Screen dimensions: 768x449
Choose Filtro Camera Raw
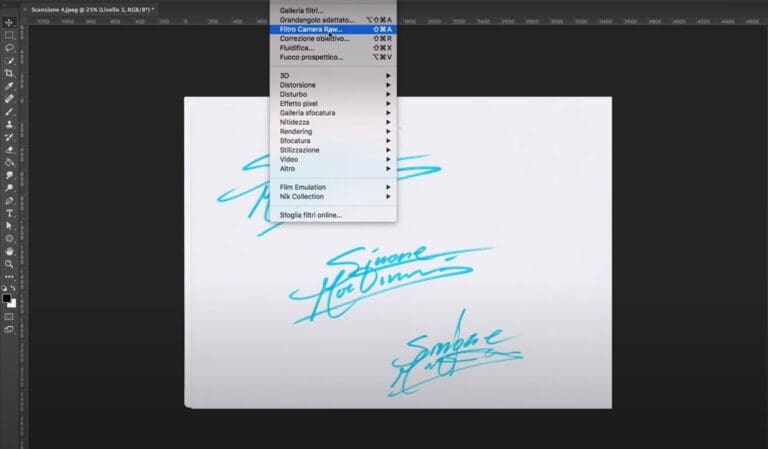[333, 29]
